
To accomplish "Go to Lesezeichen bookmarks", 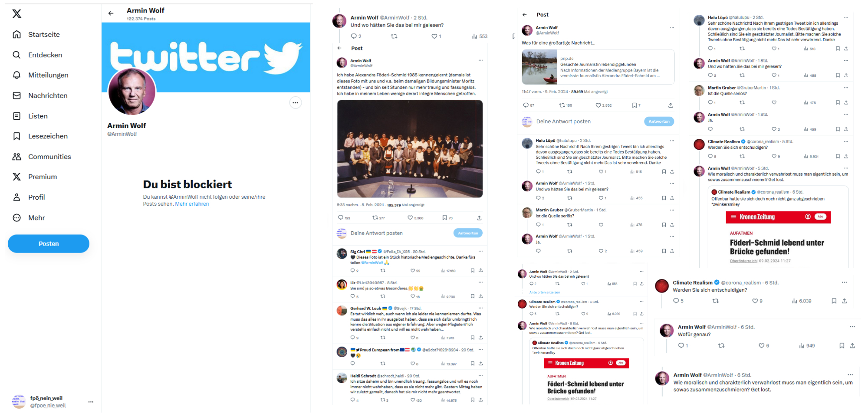I will pyautogui.click(x=40, y=136).
